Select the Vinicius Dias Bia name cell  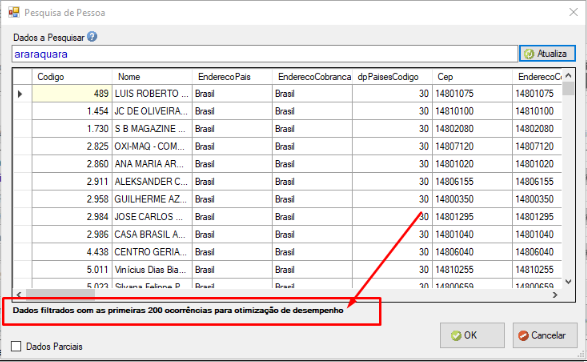point(152,270)
